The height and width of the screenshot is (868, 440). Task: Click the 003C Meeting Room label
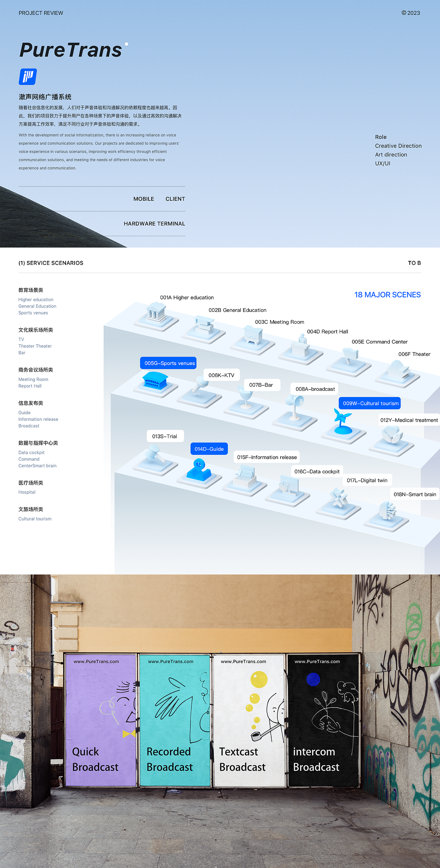(x=279, y=322)
